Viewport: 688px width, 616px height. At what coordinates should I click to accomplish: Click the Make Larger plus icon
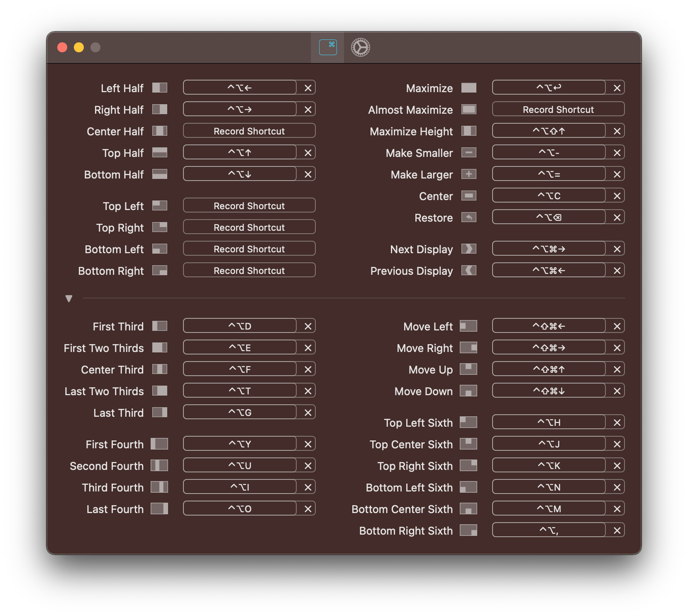point(468,174)
